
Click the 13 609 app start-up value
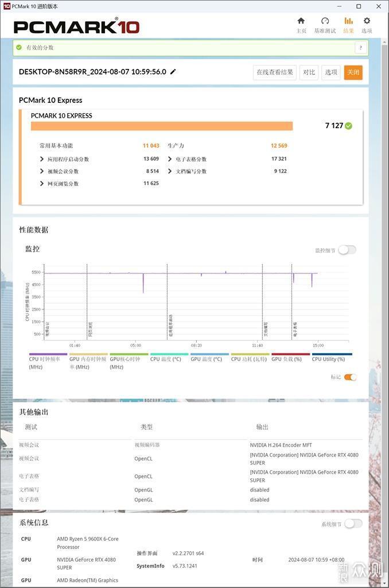tap(151, 158)
